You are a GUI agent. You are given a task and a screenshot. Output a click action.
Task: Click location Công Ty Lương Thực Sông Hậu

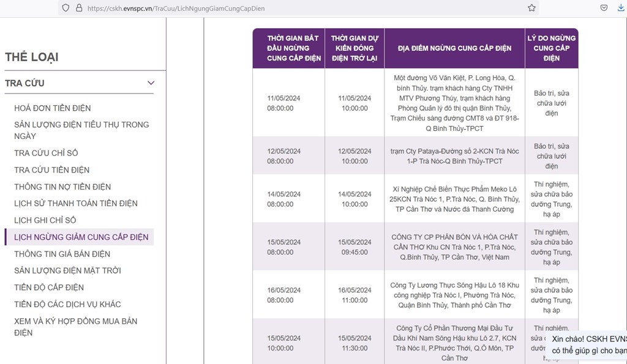click(455, 295)
